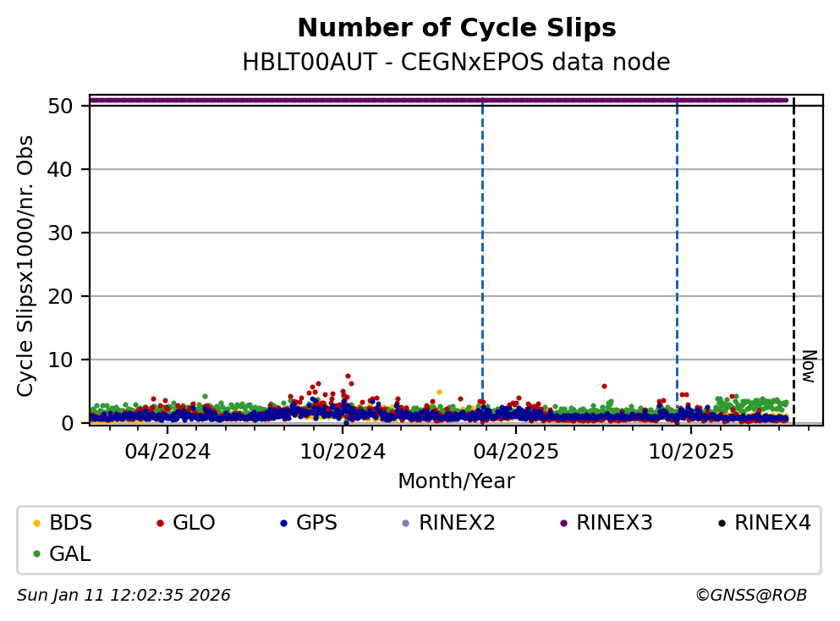Click the 'Month/Year' axis label
The width and height of the screenshot is (840, 621).
[456, 481]
